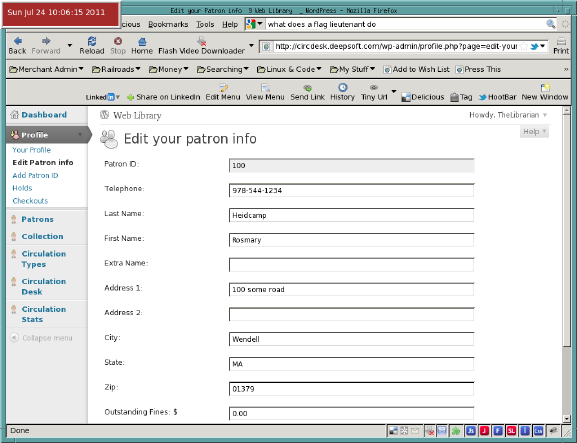
Task: Open the Railroads bookmark folder dropdown
Action: (x=116, y=69)
